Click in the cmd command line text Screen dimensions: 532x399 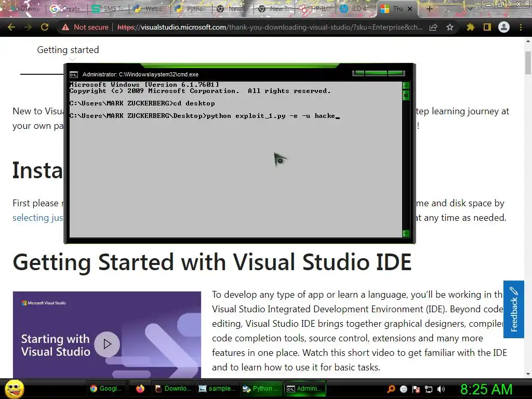[x=205, y=116]
